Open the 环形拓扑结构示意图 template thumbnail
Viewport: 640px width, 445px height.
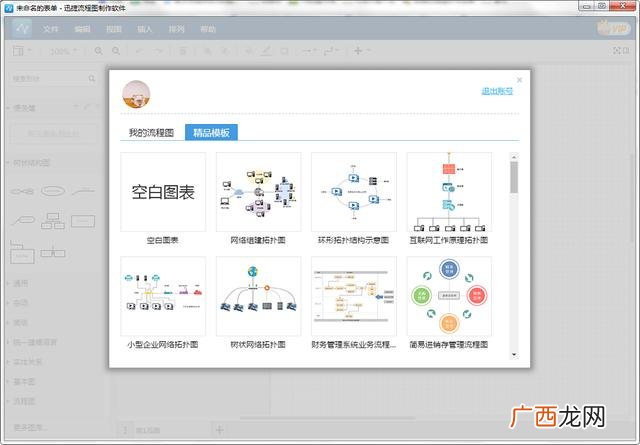pyautogui.click(x=353, y=192)
